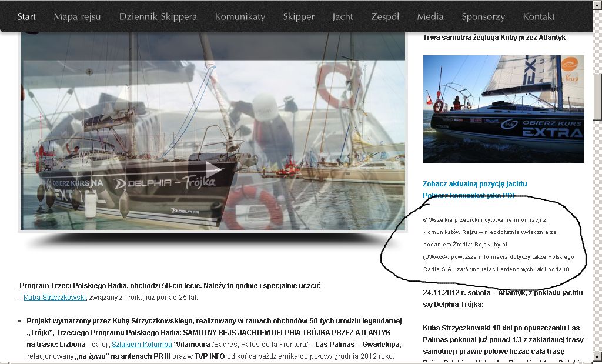Click the vertical scrollbar thumb
The height and width of the screenshot is (364, 602).
click(x=597, y=98)
